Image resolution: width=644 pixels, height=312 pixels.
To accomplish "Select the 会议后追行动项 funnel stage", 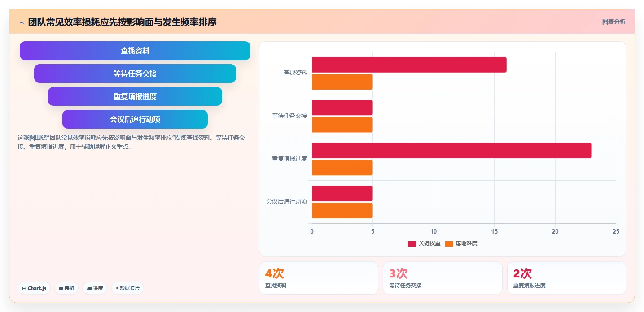I will click(x=135, y=119).
